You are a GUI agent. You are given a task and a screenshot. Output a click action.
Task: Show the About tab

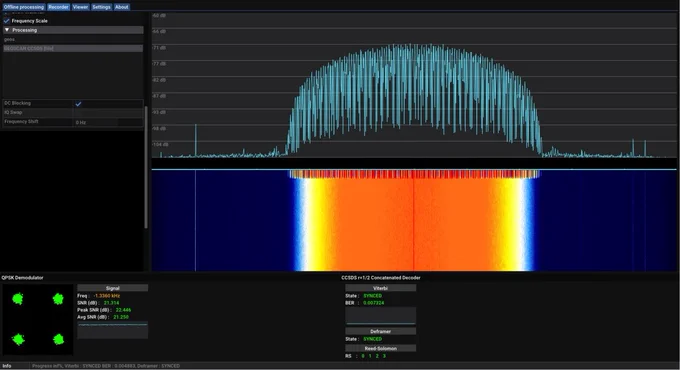pos(121,7)
